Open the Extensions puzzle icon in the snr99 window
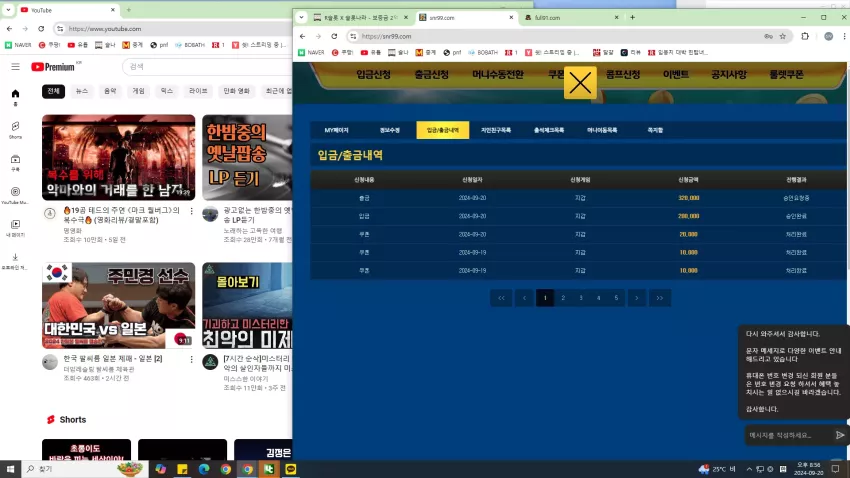 pyautogui.click(x=805, y=36)
